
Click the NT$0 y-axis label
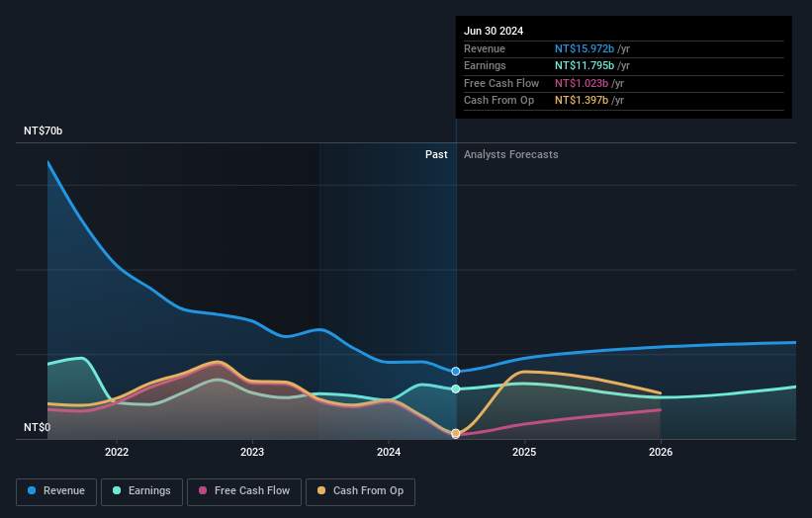click(38, 427)
